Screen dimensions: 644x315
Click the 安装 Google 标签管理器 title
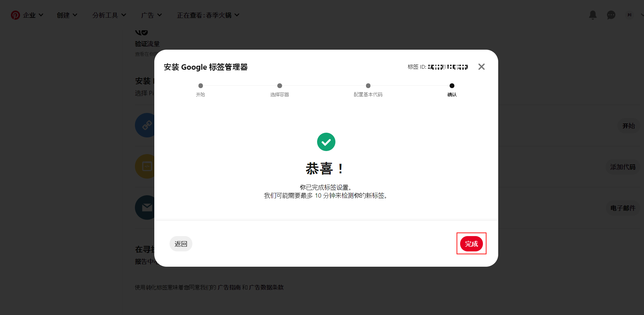pyautogui.click(x=206, y=67)
